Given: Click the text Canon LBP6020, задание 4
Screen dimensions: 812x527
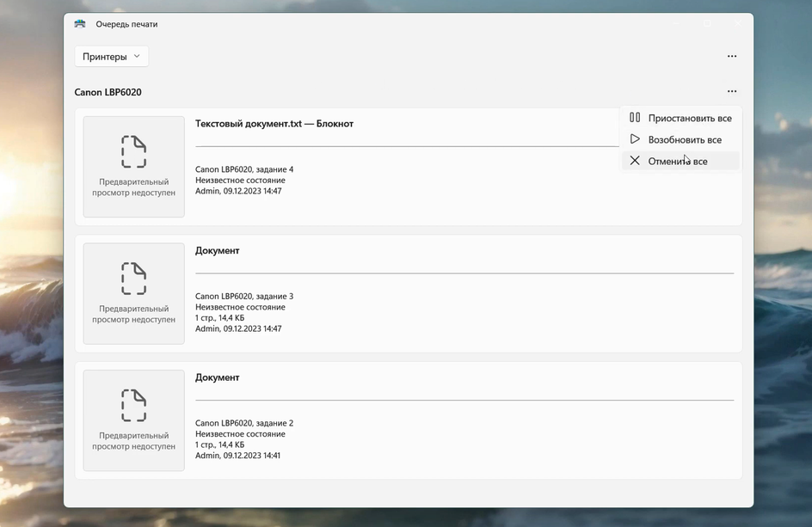Looking at the screenshot, I should 244,169.
